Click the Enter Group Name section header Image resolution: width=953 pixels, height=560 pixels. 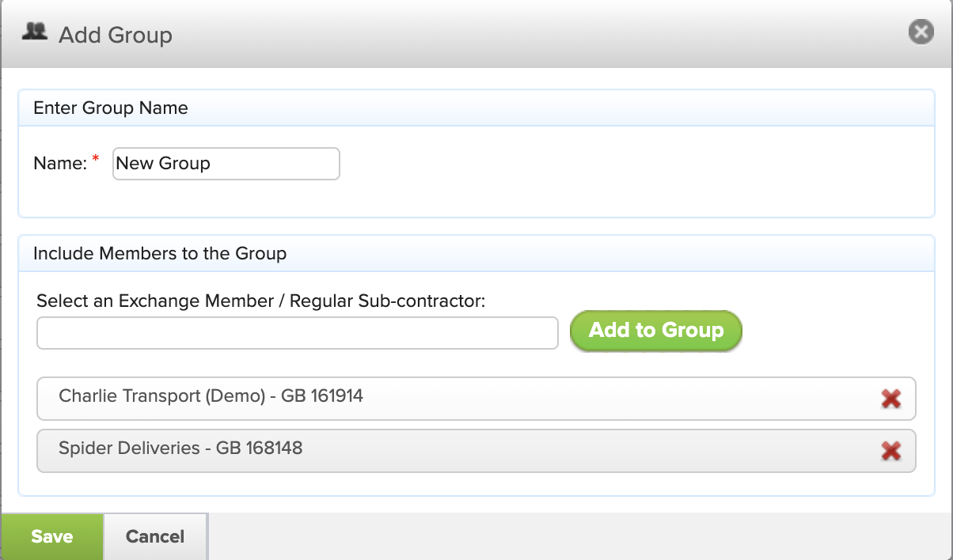coord(110,108)
